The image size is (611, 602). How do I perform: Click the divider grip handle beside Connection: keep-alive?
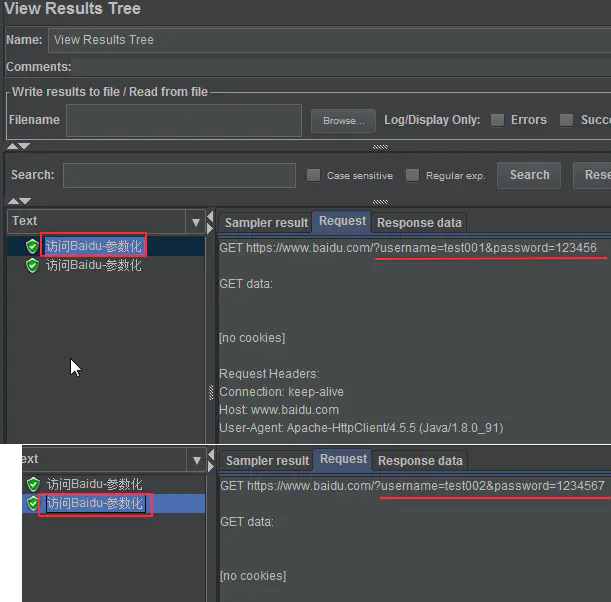tap(211, 392)
